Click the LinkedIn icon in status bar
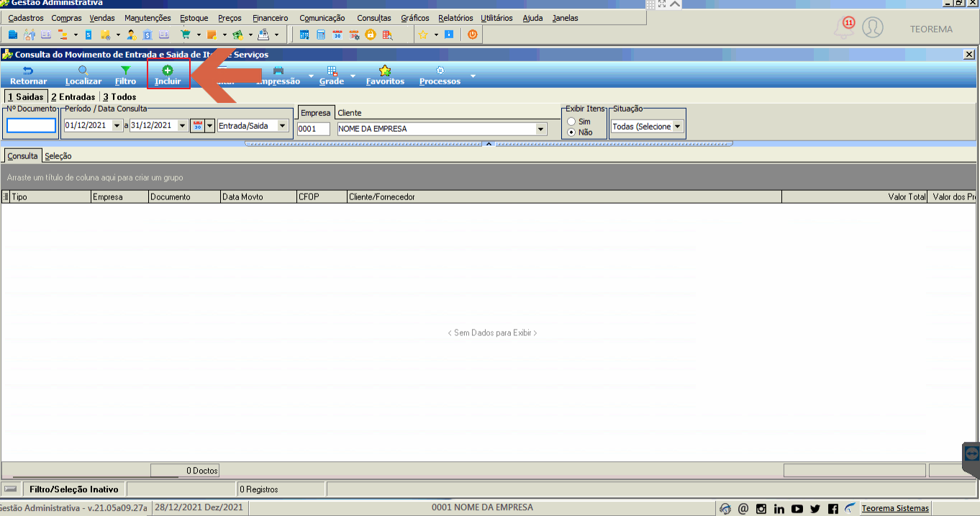Screen dimensions: 980x516 click(779, 508)
